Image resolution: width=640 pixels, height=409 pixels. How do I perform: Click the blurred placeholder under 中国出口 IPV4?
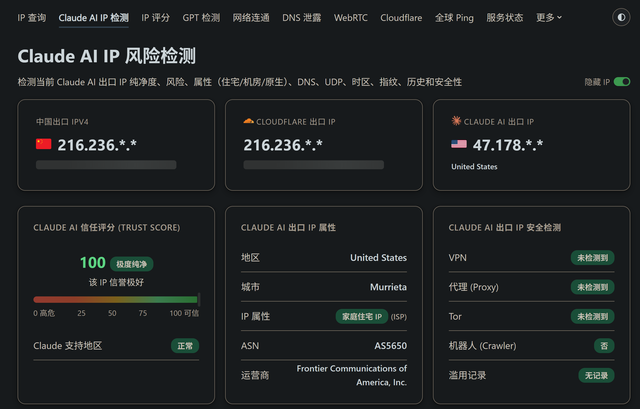[106, 164]
